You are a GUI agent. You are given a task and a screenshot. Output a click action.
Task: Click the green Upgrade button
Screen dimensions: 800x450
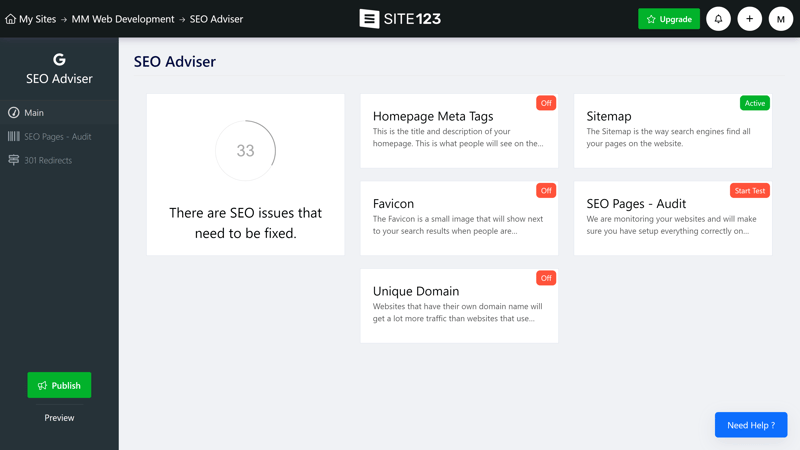click(x=669, y=19)
